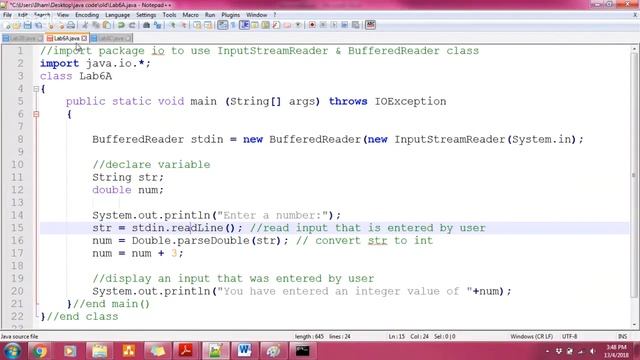The width and height of the screenshot is (640, 360).
Task: Click the 'double num;' code line
Action: tap(128, 190)
